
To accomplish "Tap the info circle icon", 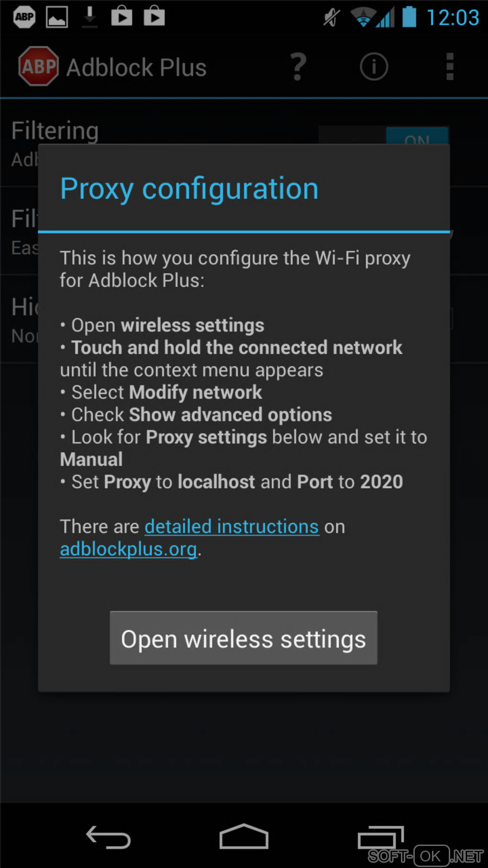I will [x=374, y=67].
